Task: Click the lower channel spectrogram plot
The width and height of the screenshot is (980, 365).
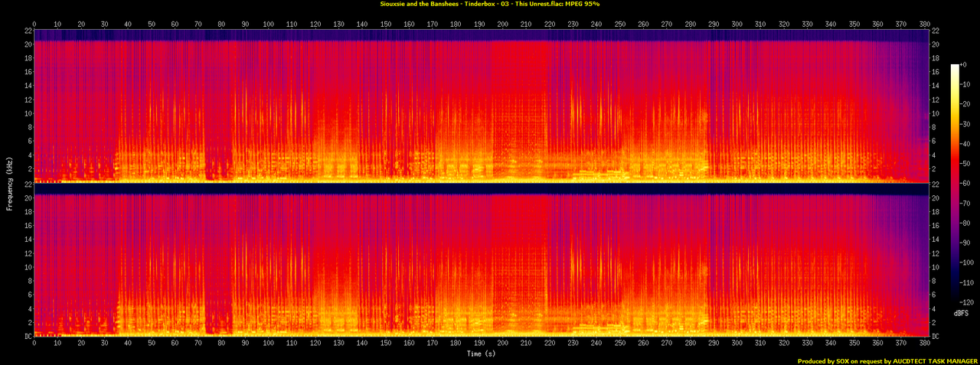Action: tap(482, 260)
